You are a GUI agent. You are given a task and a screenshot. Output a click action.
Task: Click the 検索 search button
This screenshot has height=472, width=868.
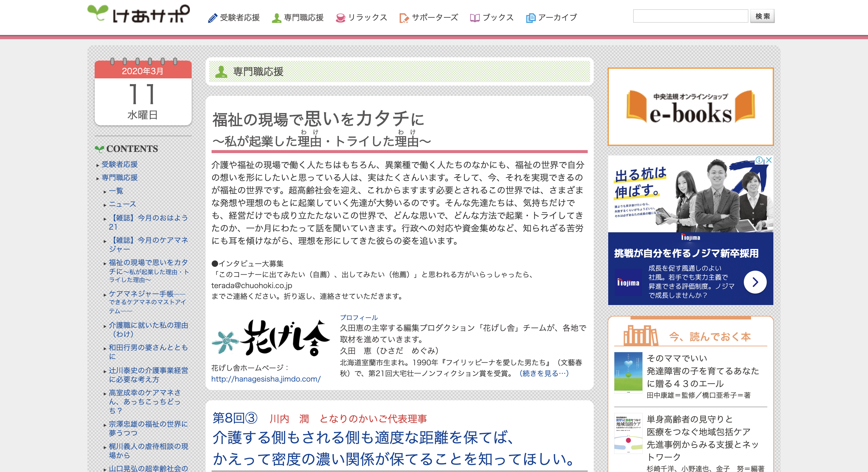pyautogui.click(x=762, y=16)
